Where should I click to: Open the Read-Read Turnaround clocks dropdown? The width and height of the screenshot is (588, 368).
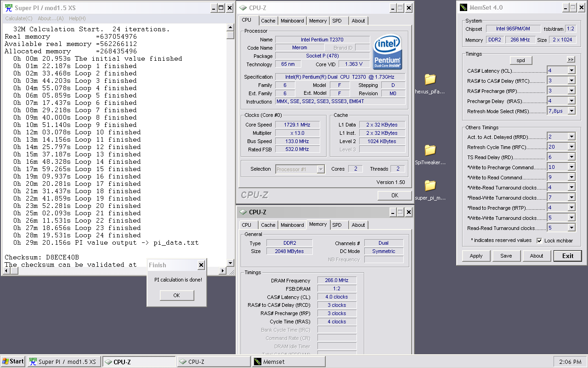click(x=571, y=228)
